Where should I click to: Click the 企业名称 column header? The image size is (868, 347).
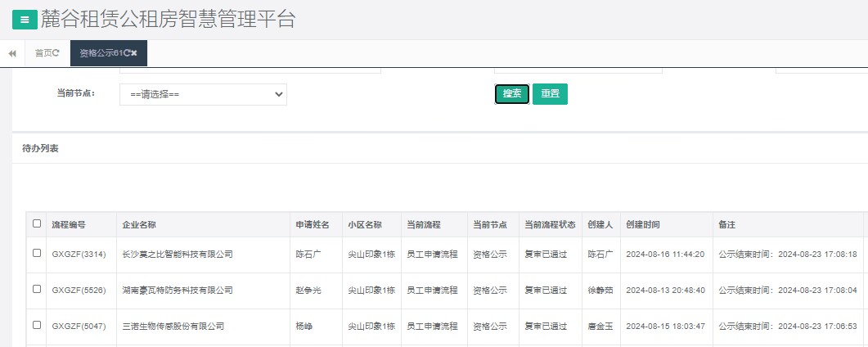click(139, 224)
